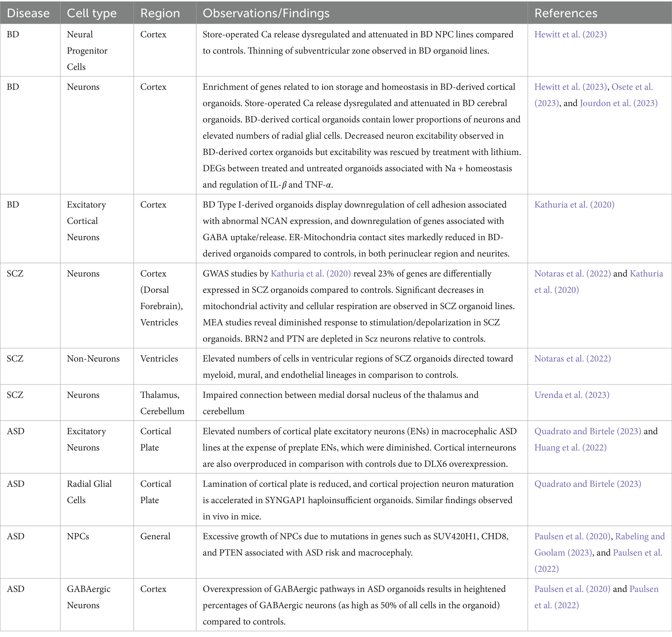Open Hewitt et al. (2023) link in Neural Progenitor Cells row

tap(570, 34)
